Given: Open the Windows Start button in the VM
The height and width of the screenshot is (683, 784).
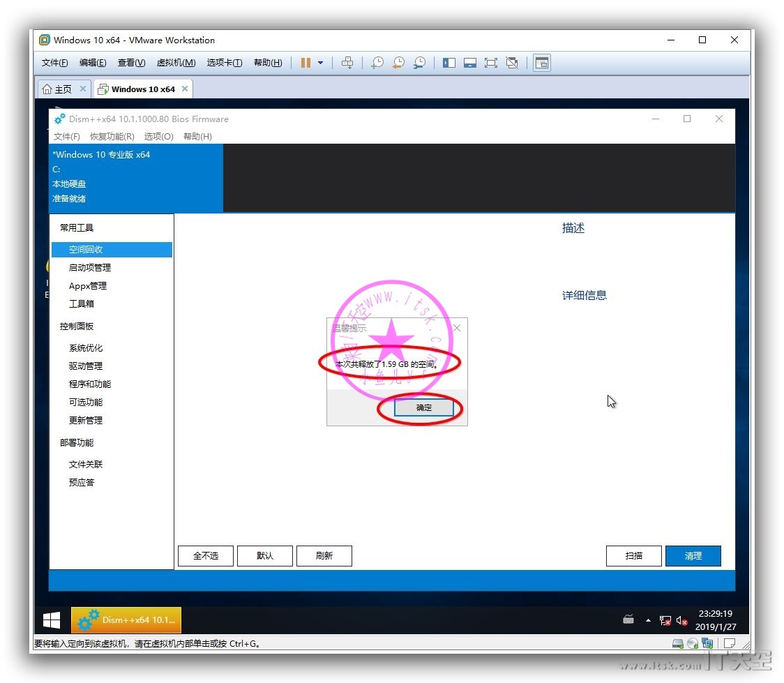Looking at the screenshot, I should pos(52,620).
